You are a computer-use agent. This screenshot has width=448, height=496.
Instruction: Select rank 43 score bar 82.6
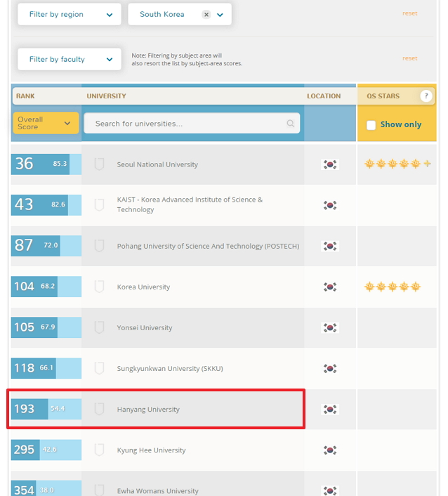pos(46,205)
